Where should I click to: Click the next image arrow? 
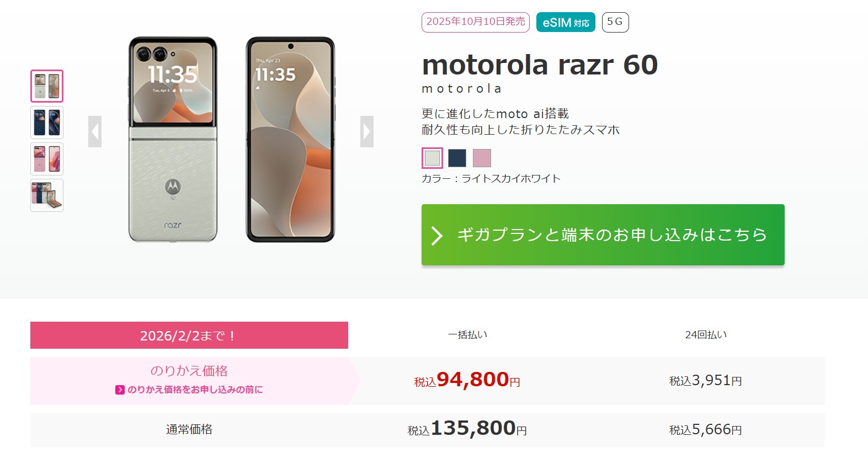[367, 132]
